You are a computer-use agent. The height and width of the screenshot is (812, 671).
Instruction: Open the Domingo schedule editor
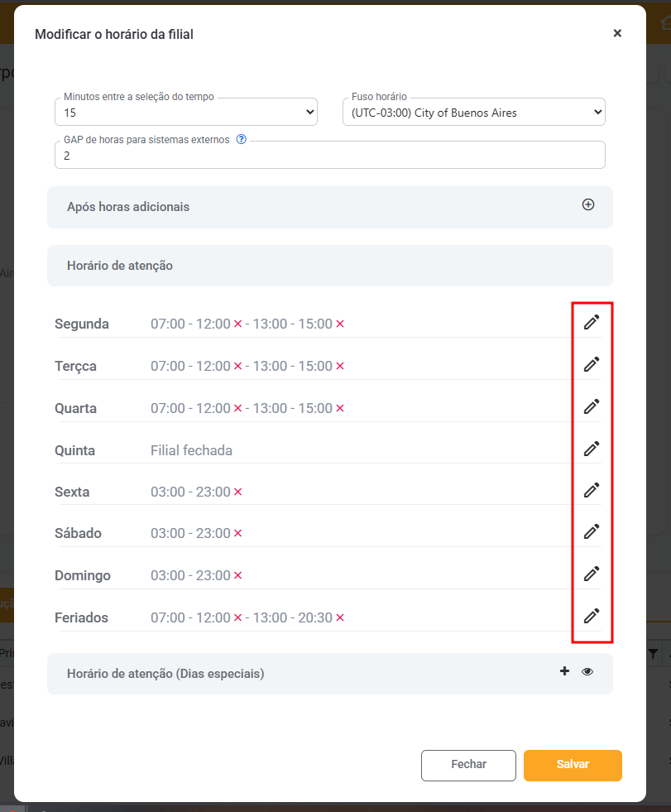(591, 574)
